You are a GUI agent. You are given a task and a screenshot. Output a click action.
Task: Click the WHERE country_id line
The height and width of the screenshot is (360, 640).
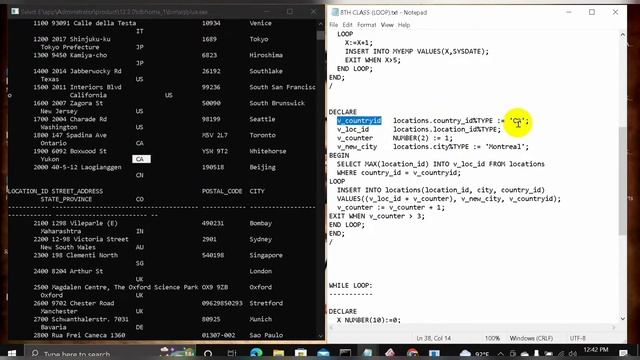click(x=399, y=173)
